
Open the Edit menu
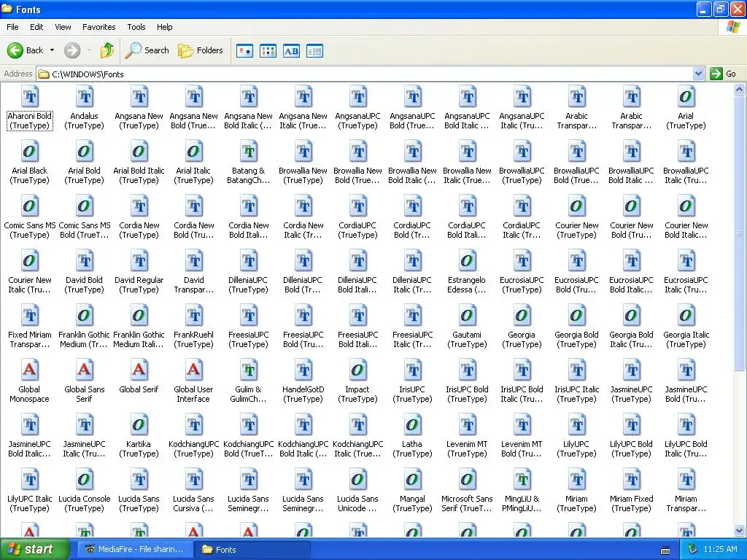click(36, 27)
